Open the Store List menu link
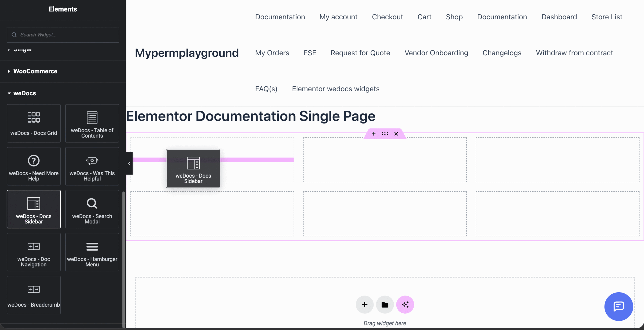644x330 pixels. click(x=607, y=17)
